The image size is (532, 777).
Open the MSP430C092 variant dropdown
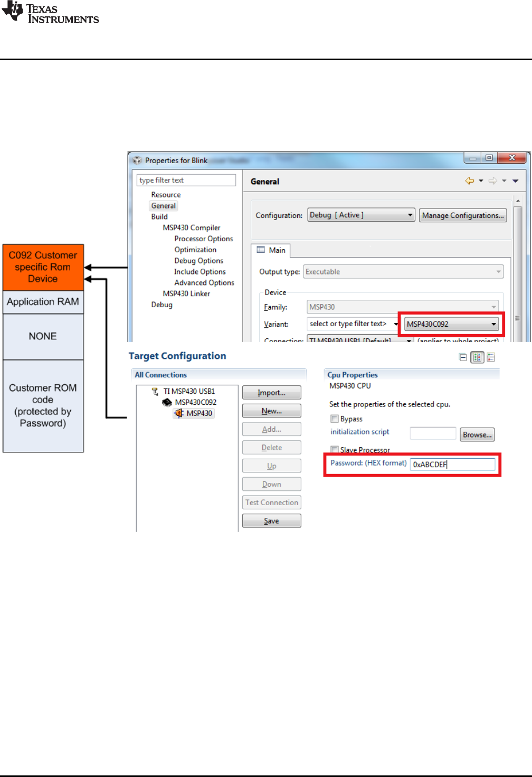click(x=451, y=324)
